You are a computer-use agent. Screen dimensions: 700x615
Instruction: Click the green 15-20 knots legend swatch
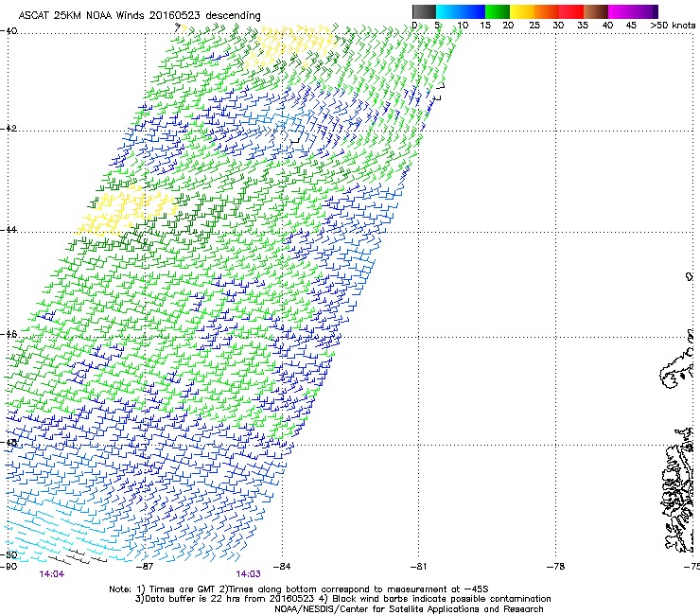498,11
